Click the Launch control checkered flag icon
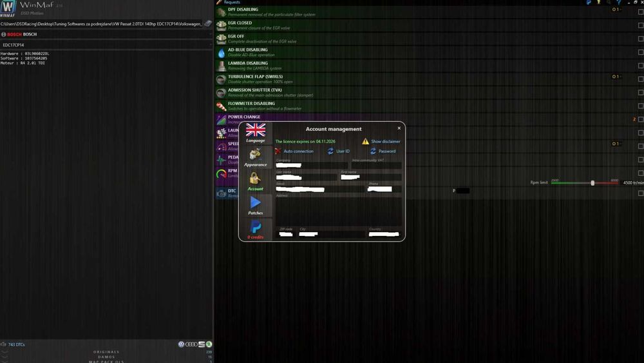 pyautogui.click(x=221, y=133)
